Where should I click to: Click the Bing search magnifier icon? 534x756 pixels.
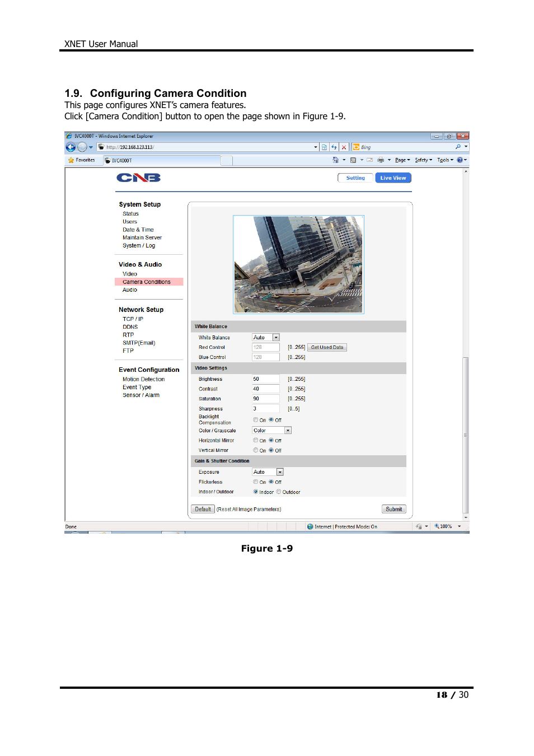click(458, 147)
